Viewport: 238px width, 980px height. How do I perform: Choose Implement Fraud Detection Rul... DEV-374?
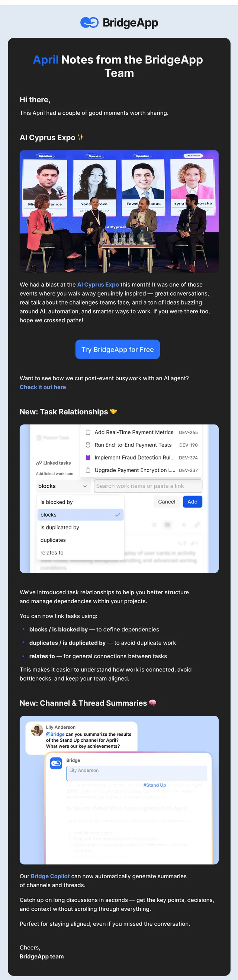click(x=141, y=458)
